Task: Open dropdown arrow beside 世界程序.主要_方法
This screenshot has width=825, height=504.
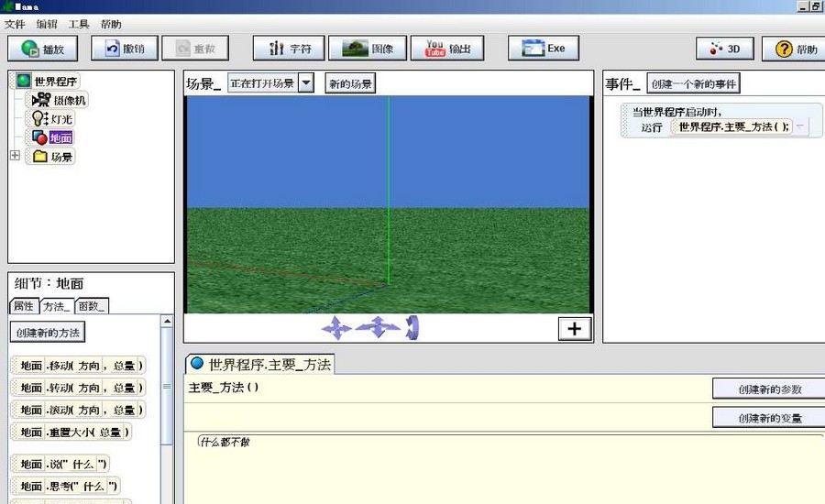Action: 799,126
